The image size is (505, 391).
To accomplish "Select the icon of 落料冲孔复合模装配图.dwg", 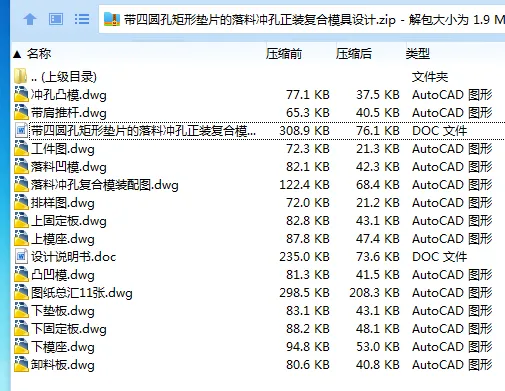I will (21, 184).
